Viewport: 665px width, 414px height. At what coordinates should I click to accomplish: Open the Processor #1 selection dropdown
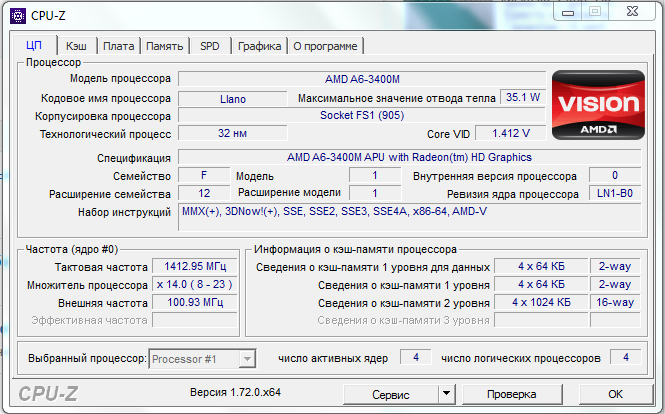point(202,359)
